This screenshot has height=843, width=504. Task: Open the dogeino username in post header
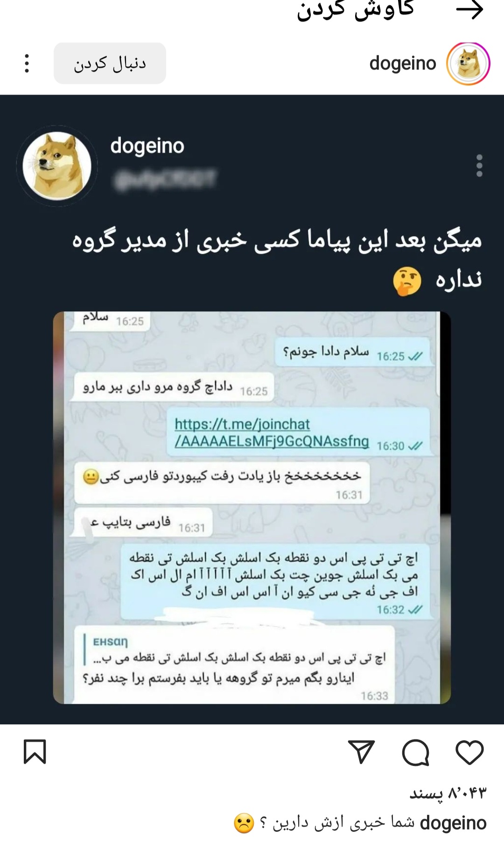click(x=403, y=63)
